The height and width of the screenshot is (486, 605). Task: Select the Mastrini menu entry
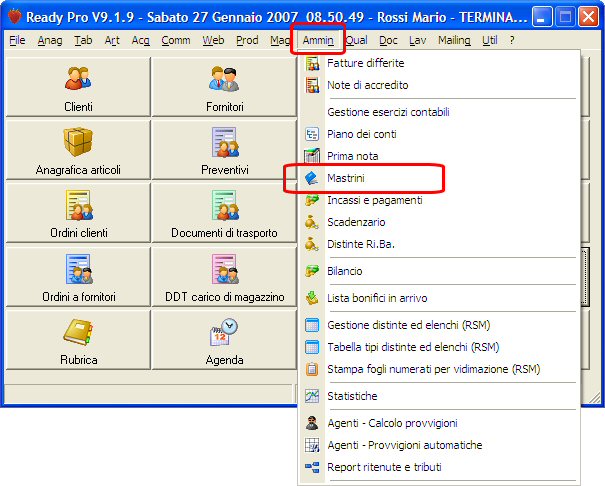[439, 178]
